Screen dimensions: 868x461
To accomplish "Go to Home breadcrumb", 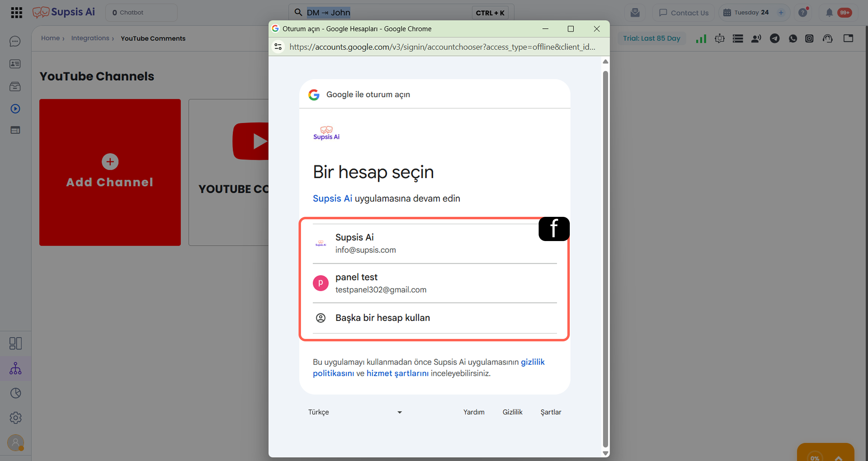I will (51, 38).
